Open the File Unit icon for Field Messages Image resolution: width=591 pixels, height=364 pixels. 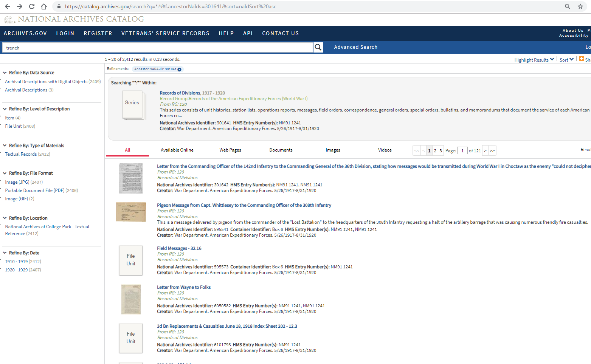pyautogui.click(x=131, y=260)
